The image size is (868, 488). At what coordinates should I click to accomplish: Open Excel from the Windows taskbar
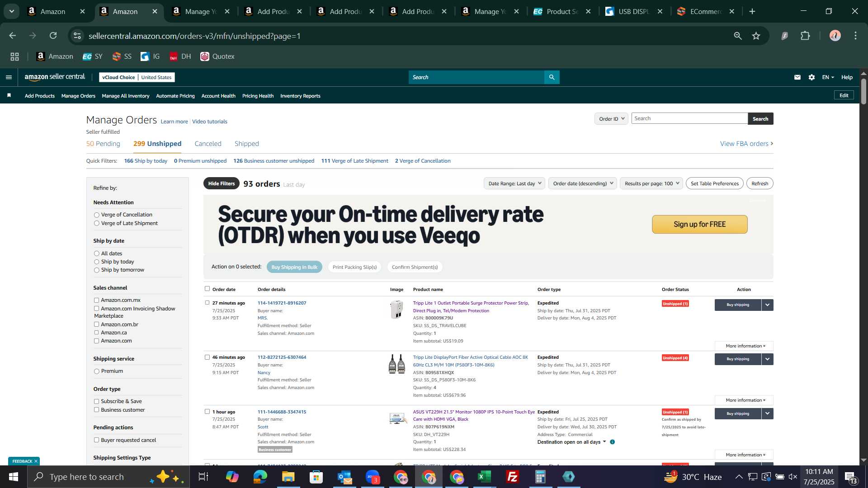click(485, 477)
